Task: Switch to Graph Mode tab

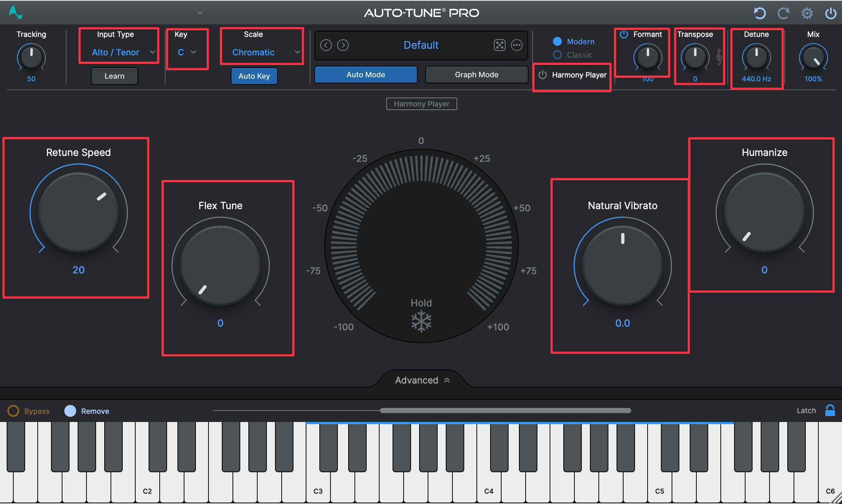Action: (x=476, y=75)
